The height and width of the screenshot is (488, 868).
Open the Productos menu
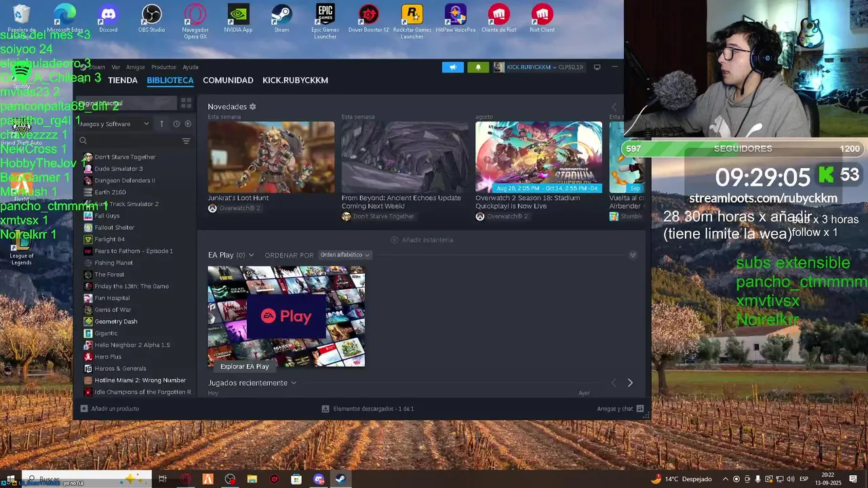point(163,67)
